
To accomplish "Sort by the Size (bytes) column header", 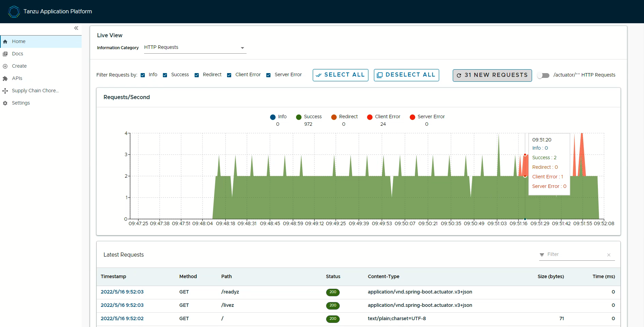I will [551, 276].
